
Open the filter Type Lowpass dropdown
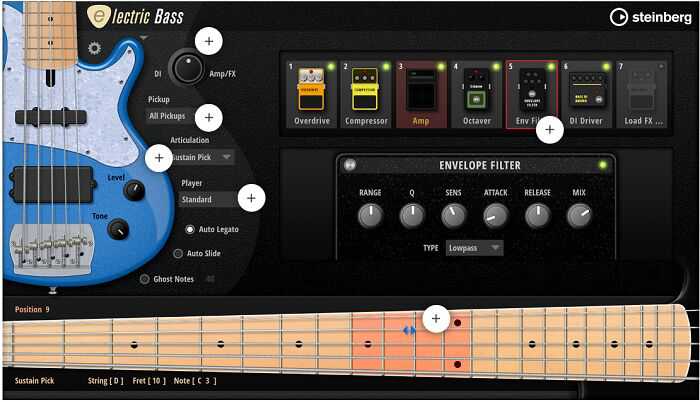(474, 248)
